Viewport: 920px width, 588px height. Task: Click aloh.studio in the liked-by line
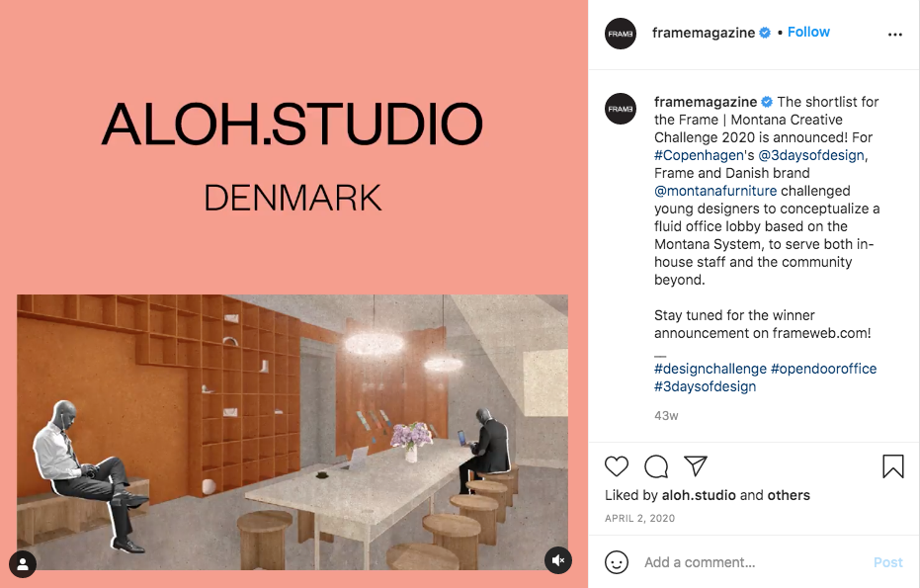point(699,495)
